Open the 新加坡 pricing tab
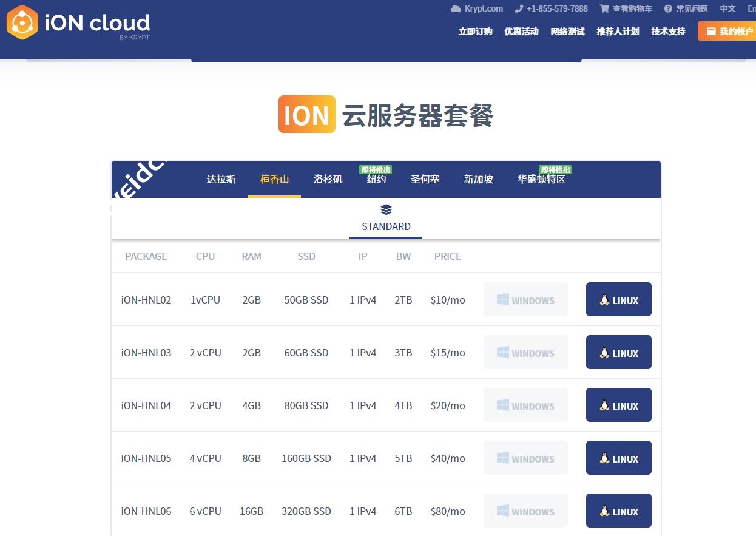 click(x=478, y=180)
